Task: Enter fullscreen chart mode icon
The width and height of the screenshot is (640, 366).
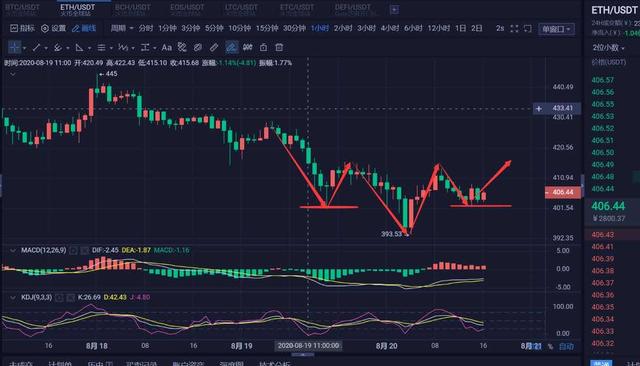Action: (514, 29)
